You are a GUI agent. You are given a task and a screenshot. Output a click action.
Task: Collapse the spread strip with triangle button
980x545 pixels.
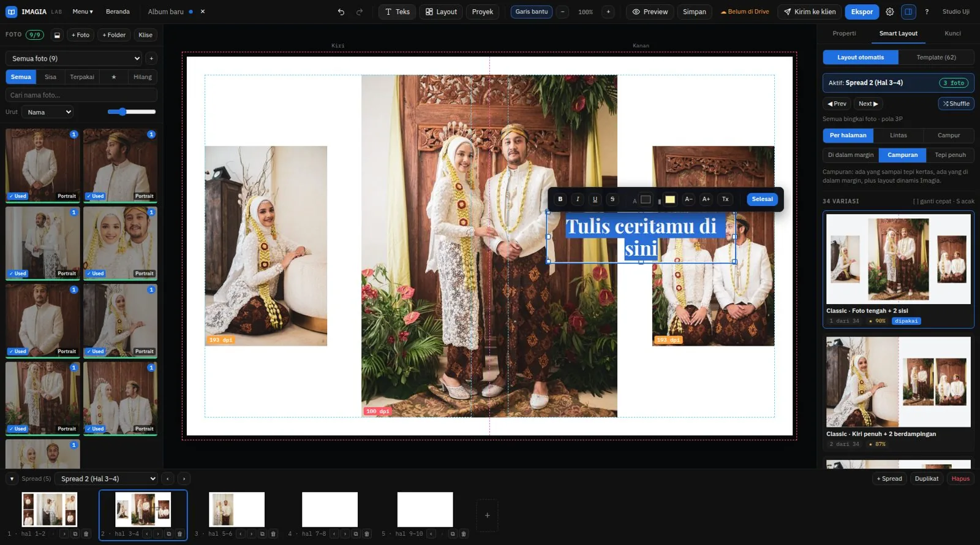(12, 479)
